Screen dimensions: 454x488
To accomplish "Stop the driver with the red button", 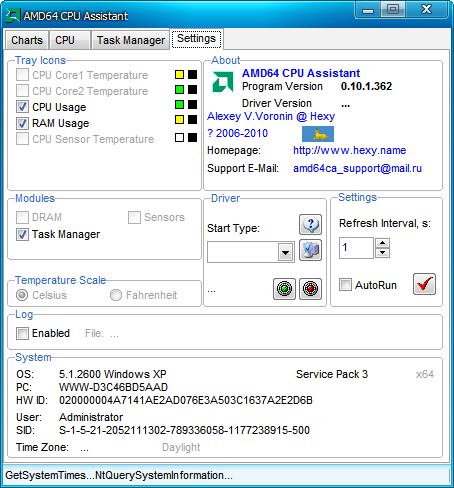I will point(310,289).
